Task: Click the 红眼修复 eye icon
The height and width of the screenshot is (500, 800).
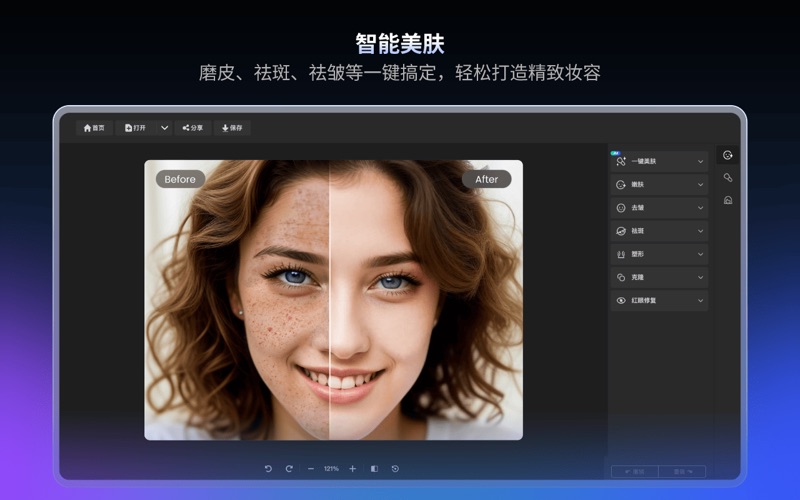Action: click(x=621, y=301)
